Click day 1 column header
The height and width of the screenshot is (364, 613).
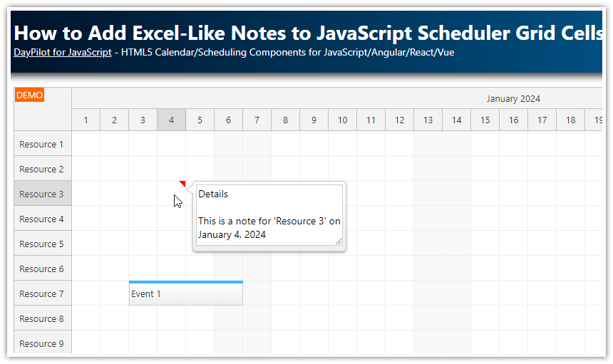coord(86,120)
